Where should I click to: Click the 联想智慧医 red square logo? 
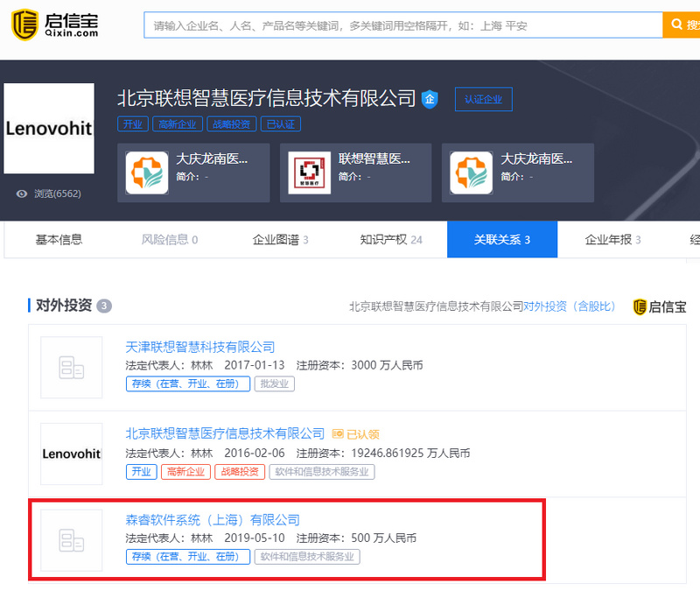tap(309, 172)
